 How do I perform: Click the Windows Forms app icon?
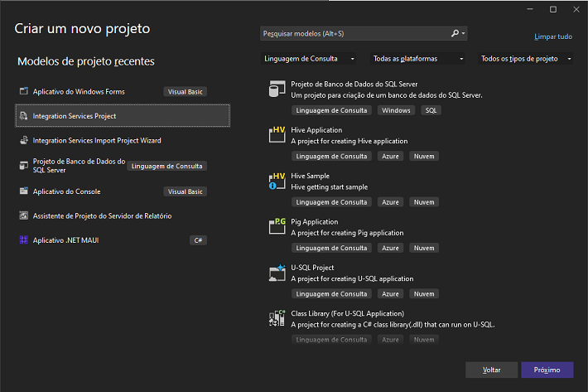pos(24,91)
